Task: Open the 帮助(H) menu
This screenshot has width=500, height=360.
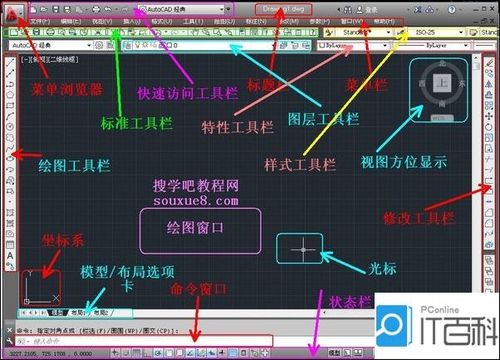Action: pos(384,22)
